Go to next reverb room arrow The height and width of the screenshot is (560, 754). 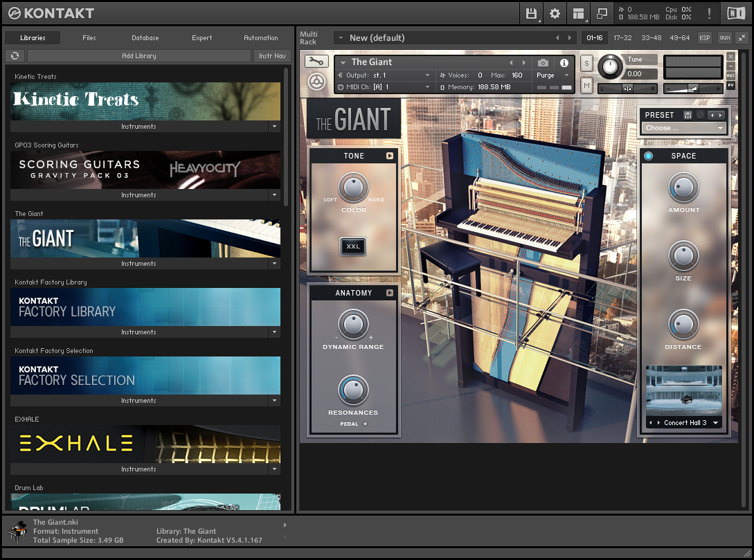coord(658,422)
